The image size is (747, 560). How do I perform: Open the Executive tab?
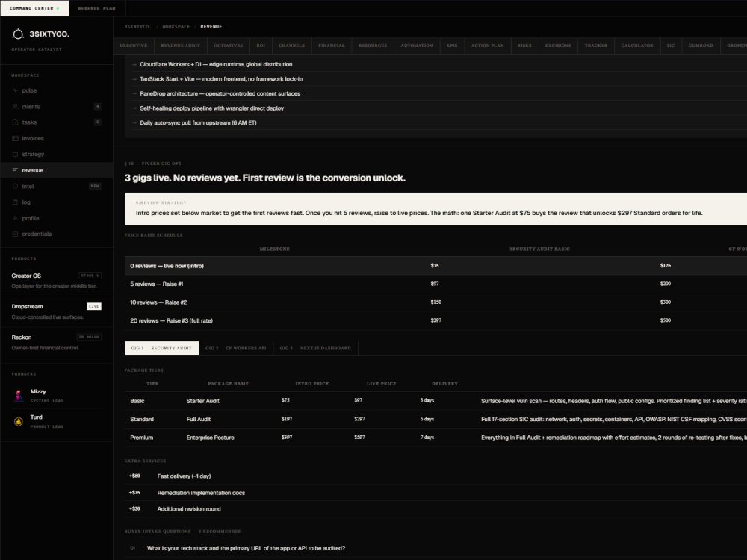click(x=134, y=46)
